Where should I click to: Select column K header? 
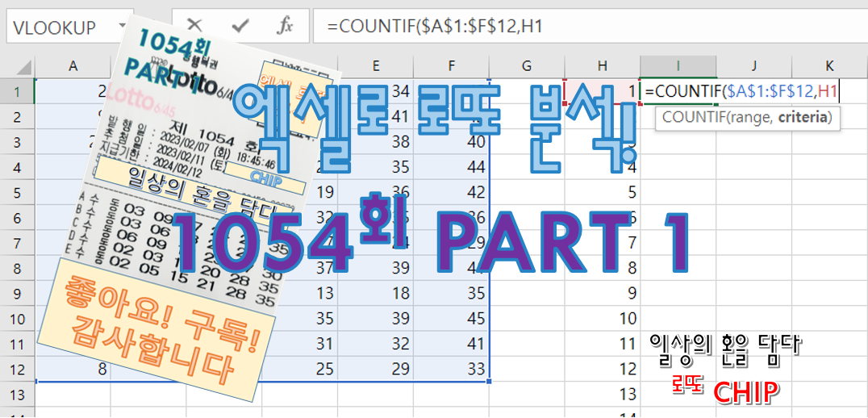point(829,66)
